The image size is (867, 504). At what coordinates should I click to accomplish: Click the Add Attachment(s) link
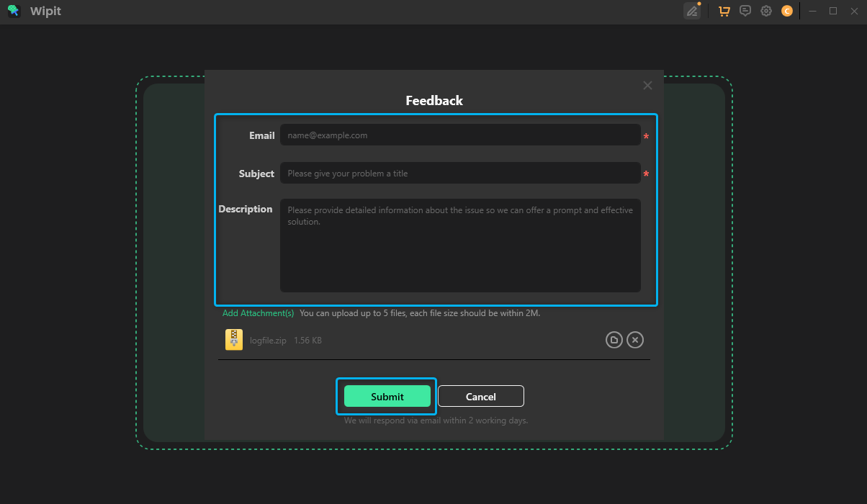click(258, 312)
